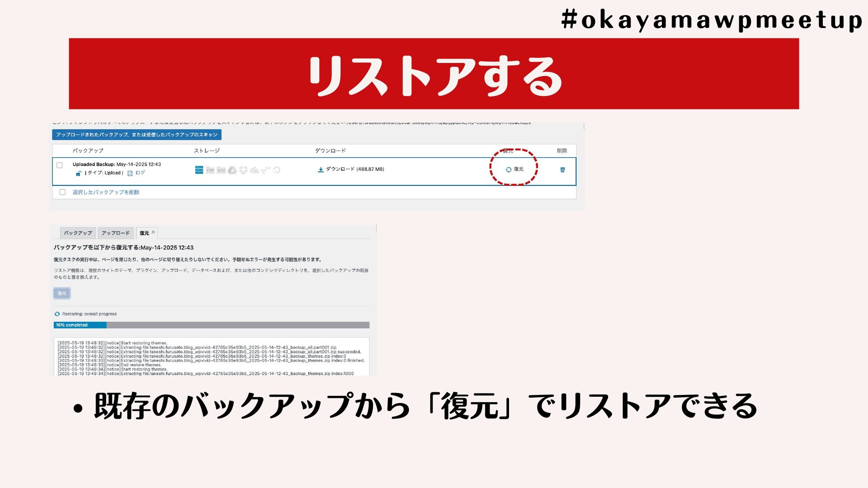Click the blue scan uploaded backups button

[x=137, y=135]
